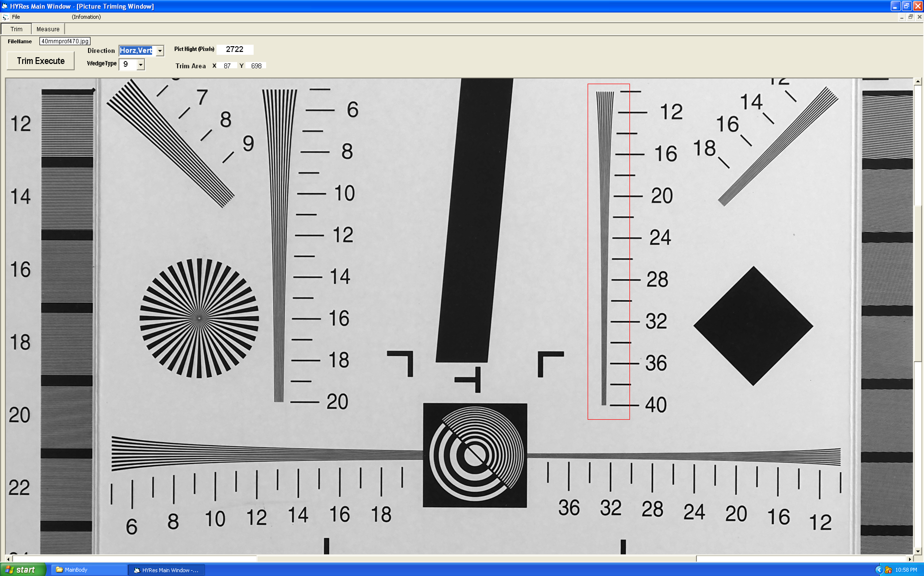Click the Windows start button
The image size is (924, 576).
[22, 570]
